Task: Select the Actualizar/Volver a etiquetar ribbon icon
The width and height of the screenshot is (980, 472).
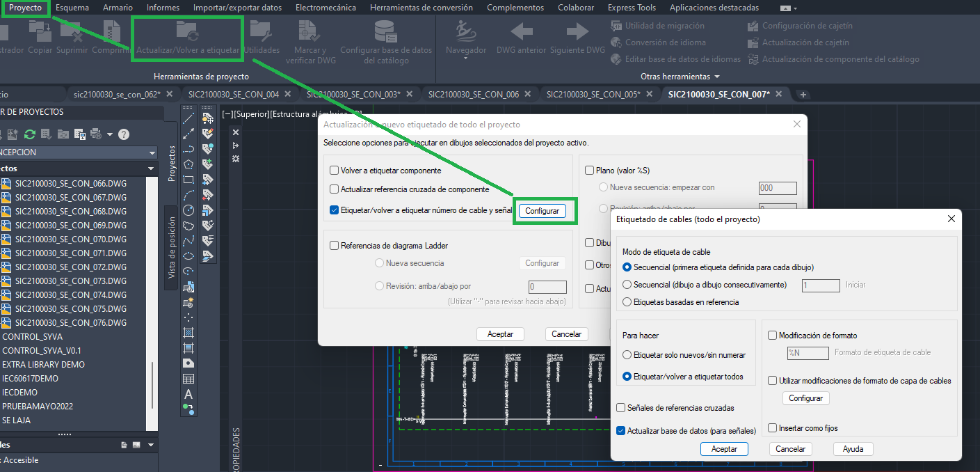Action: point(186,38)
